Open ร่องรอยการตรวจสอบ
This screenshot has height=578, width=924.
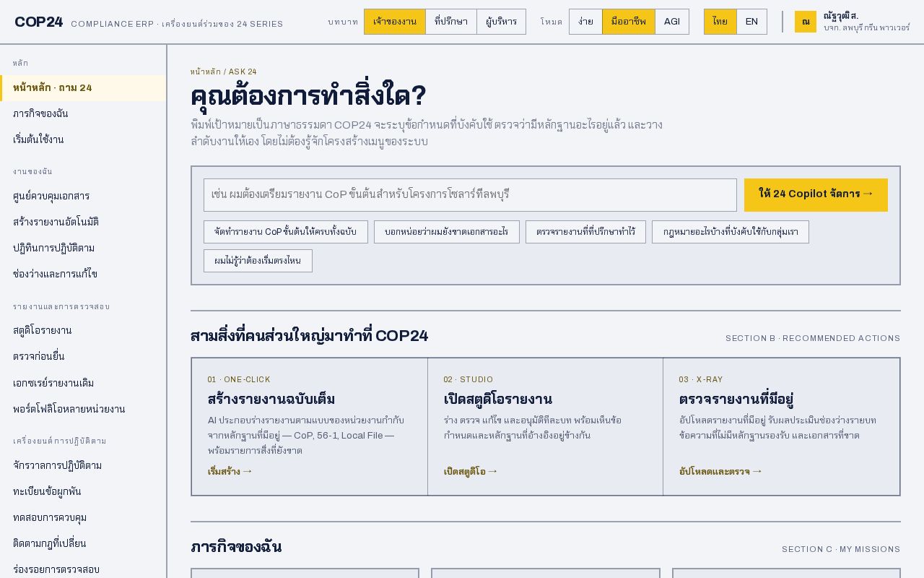(x=83, y=569)
